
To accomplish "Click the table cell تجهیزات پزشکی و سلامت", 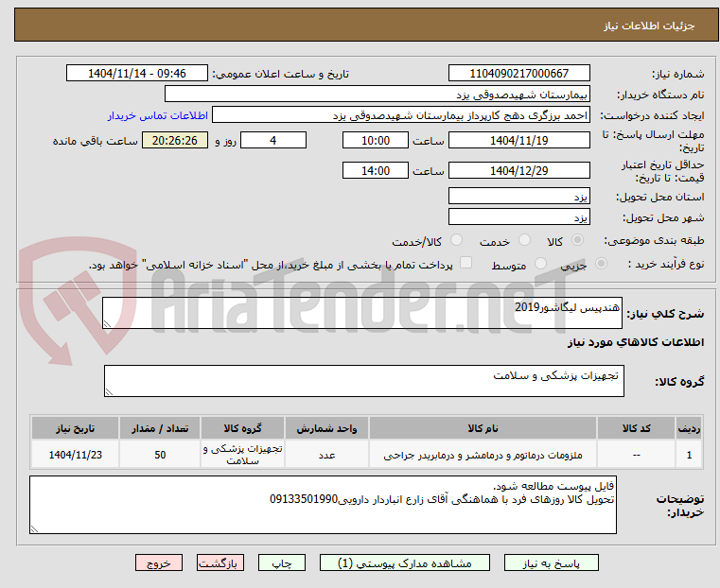I will tap(242, 455).
